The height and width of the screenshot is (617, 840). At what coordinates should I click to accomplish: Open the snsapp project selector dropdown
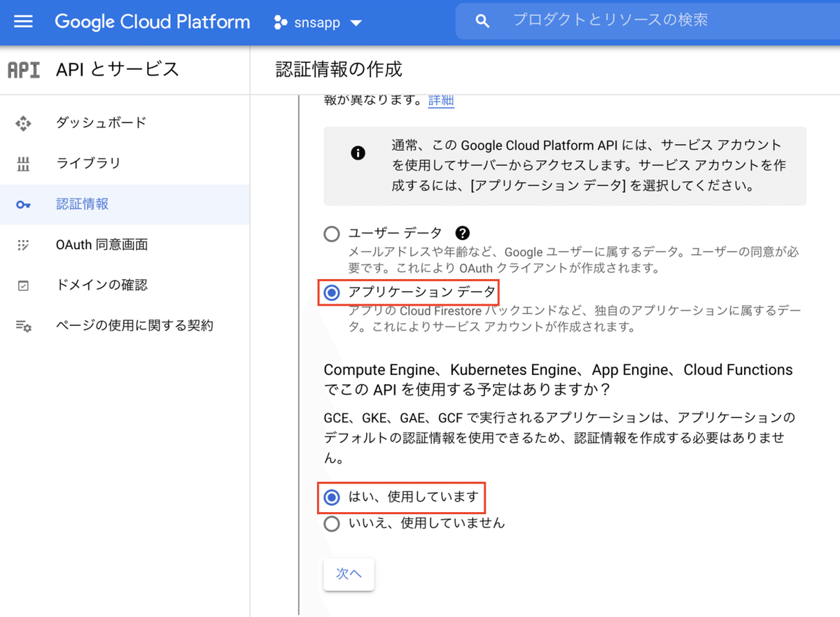pos(318,22)
